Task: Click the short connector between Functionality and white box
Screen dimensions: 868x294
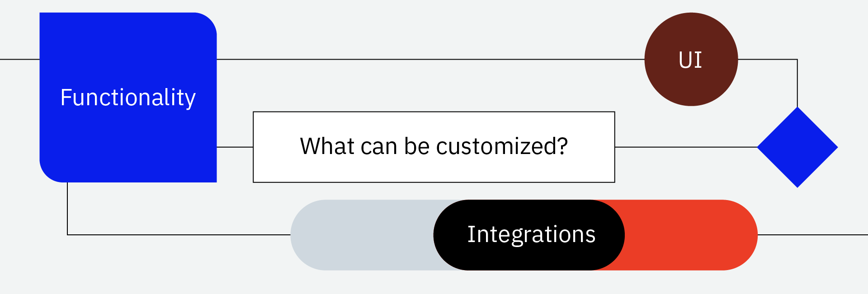Action: click(235, 147)
